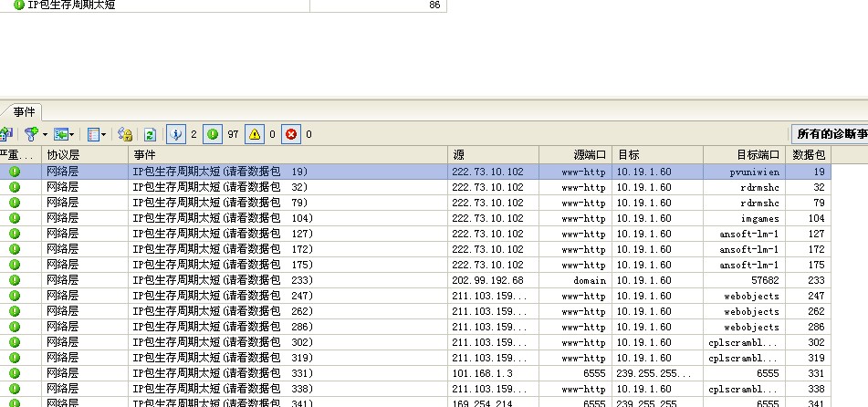Toggle the yellow warning events filter
Screen dimensions: 868x407
coord(255,134)
